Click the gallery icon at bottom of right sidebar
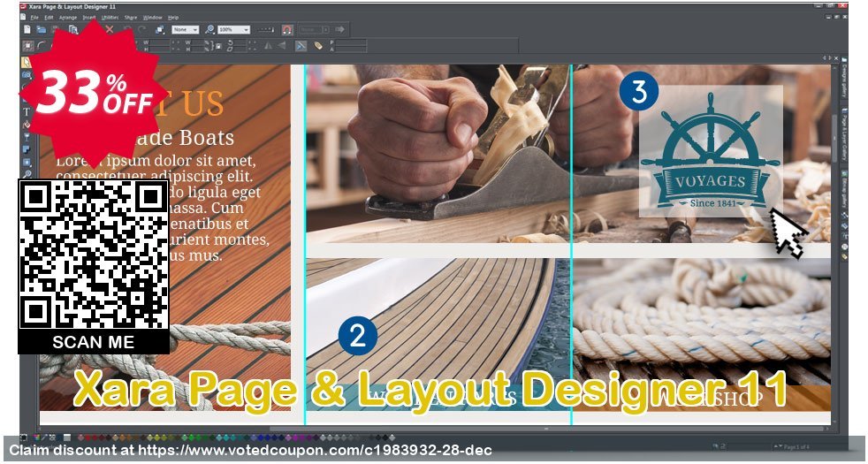Viewport: 868px width, 464px height. (x=844, y=257)
